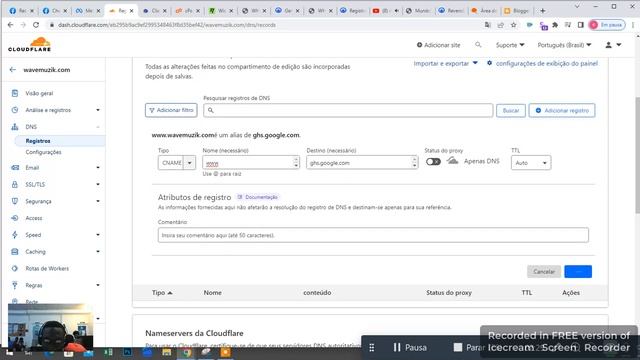Open Configurações under DNS
Screen dimensions: 640x360
pyautogui.click(x=43, y=152)
